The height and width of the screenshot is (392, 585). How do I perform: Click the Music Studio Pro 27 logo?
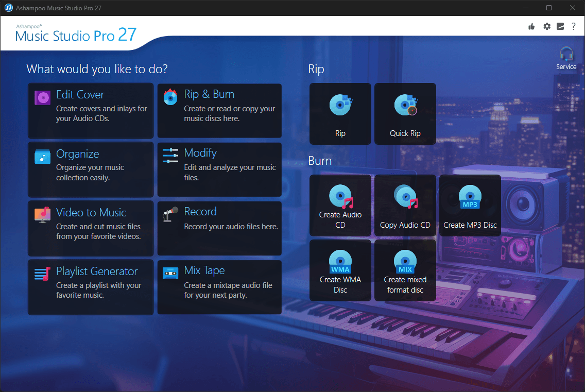[x=76, y=33]
